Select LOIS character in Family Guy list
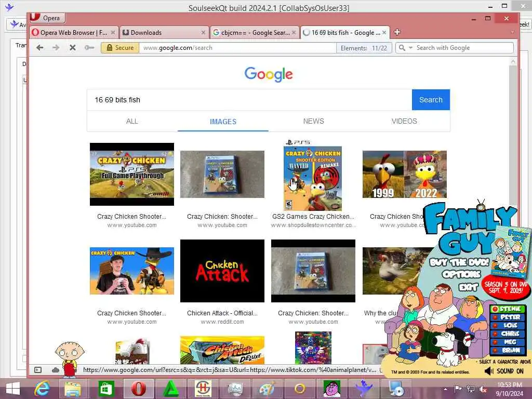 (x=508, y=325)
